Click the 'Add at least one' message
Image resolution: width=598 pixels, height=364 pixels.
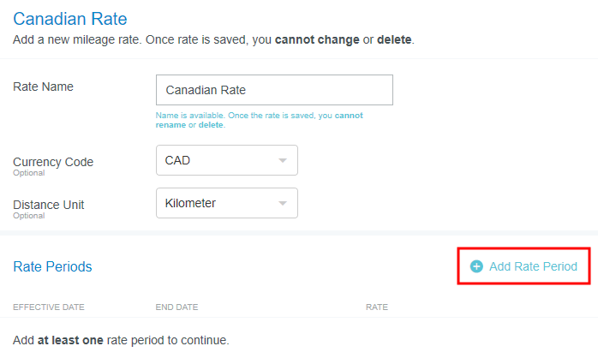pyautogui.click(x=121, y=340)
